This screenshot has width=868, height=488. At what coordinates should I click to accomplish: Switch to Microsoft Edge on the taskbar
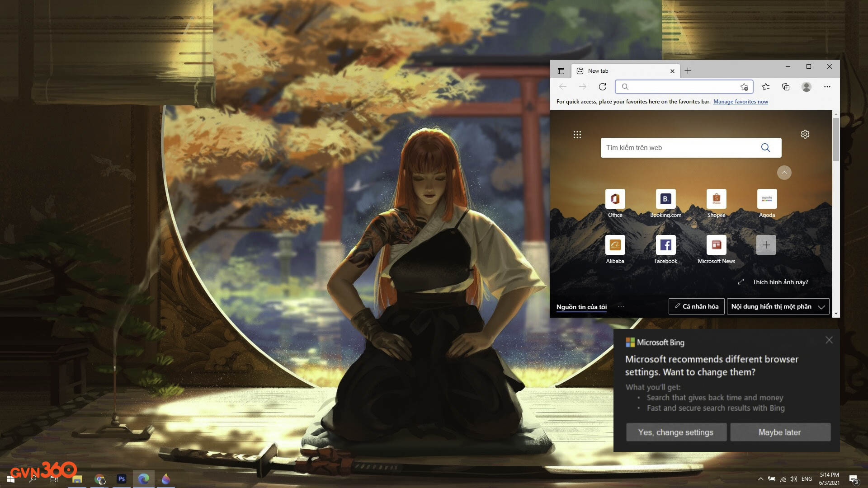[x=144, y=479]
